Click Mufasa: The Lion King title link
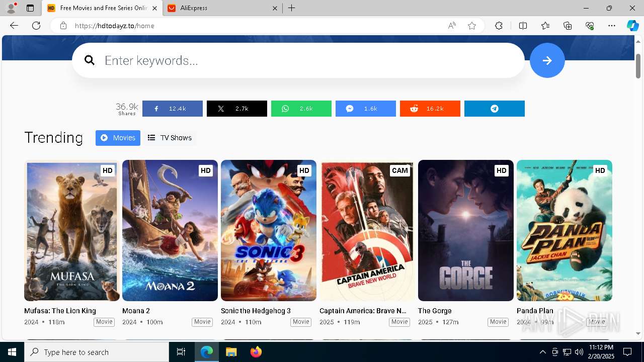 60,311
